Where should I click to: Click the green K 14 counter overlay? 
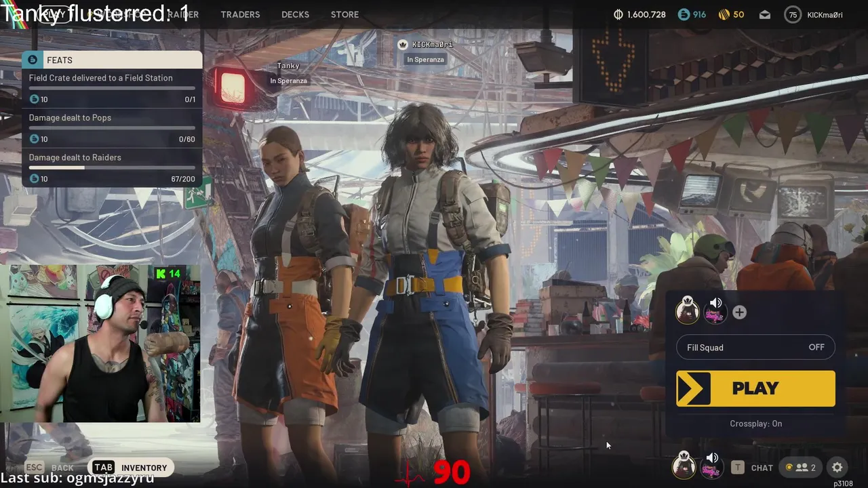[x=168, y=274]
